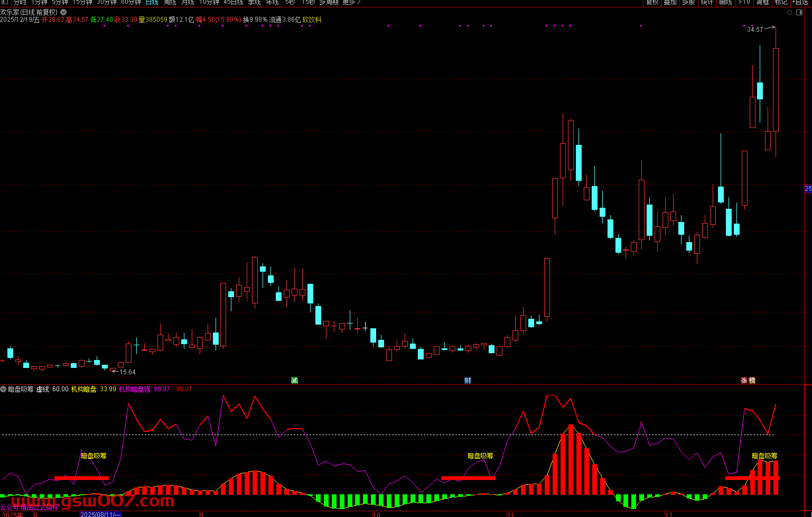The width and height of the screenshot is (812, 517).
Task: Add stock via +自选 button
Action: pos(800,3)
